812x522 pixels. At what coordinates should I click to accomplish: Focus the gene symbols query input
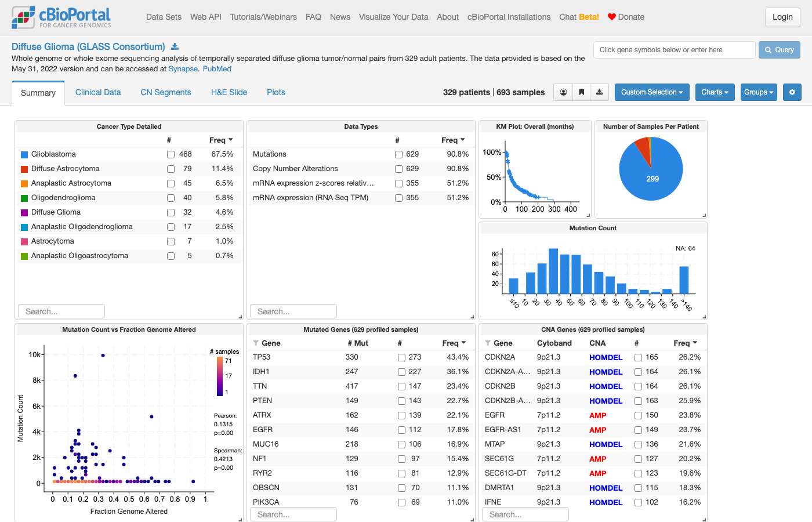[674, 50]
